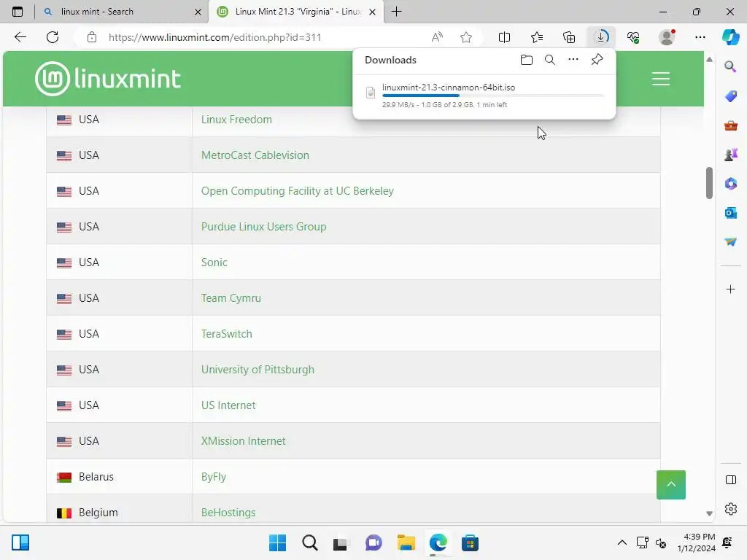This screenshot has width=747, height=560.
Task: Open taskbar Search
Action: click(309, 542)
